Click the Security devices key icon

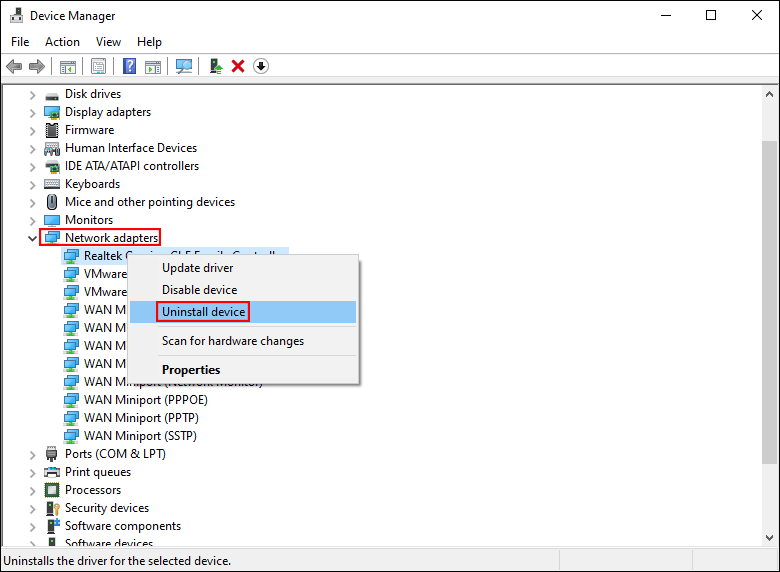click(53, 508)
